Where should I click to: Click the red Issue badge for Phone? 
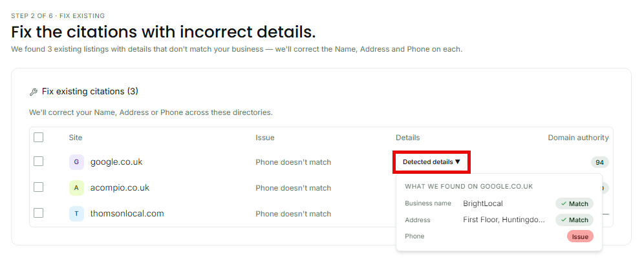pyautogui.click(x=581, y=236)
